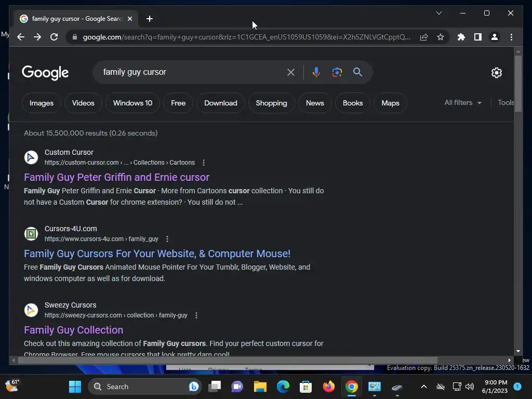Open Family Guy Peter Griffin and Ernie cursor

pos(117,177)
